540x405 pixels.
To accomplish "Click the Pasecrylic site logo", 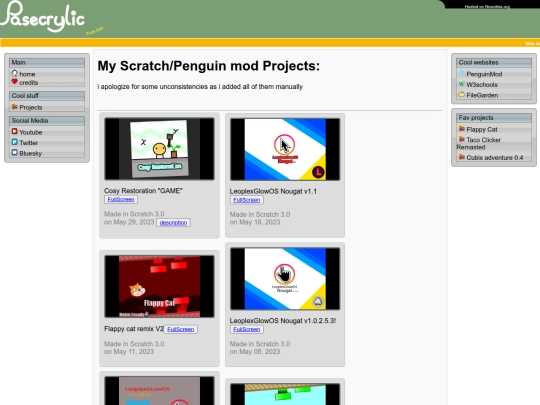I will (43, 17).
